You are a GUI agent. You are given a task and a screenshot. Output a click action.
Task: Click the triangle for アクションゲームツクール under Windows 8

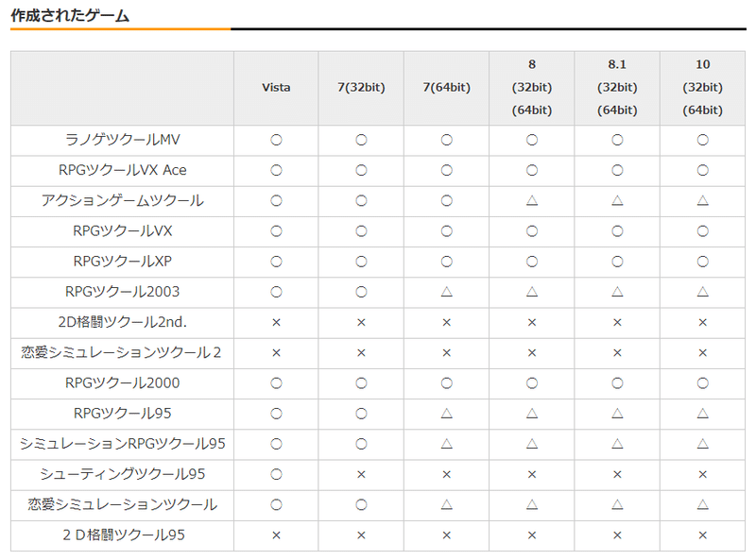click(x=532, y=200)
